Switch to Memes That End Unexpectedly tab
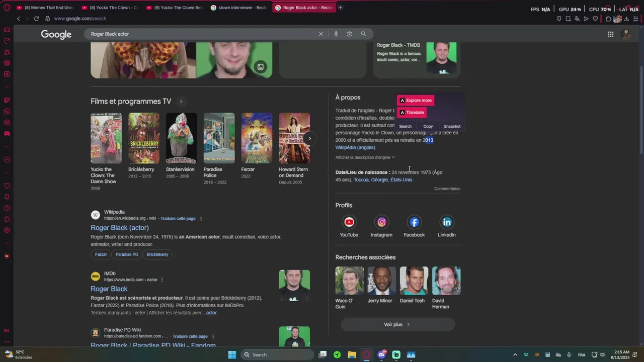 pos(45,8)
